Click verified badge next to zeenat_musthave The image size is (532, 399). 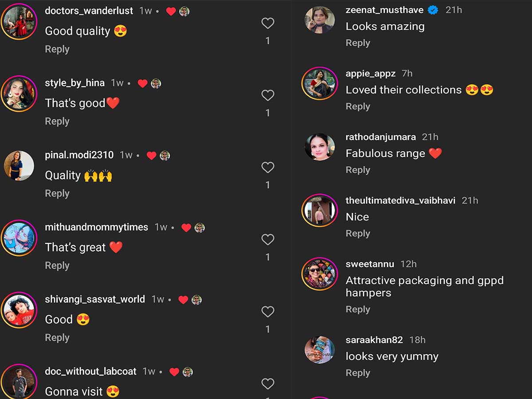[x=433, y=10]
